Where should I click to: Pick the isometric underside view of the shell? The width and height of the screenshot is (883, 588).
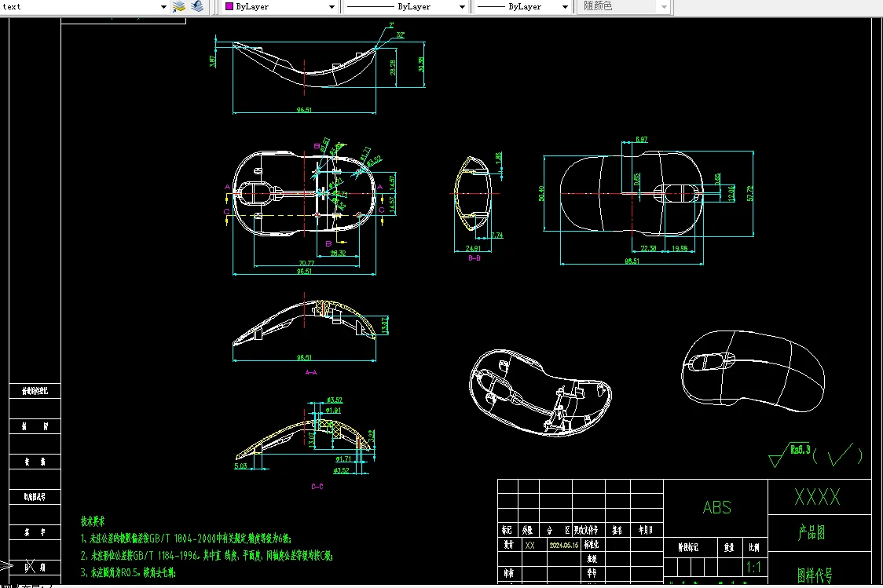tap(540, 393)
